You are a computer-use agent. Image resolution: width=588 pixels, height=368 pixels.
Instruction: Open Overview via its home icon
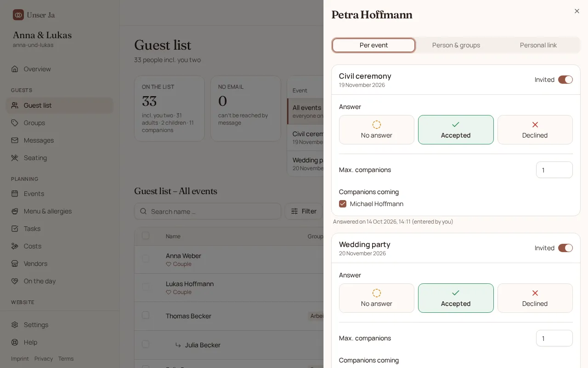click(x=15, y=69)
